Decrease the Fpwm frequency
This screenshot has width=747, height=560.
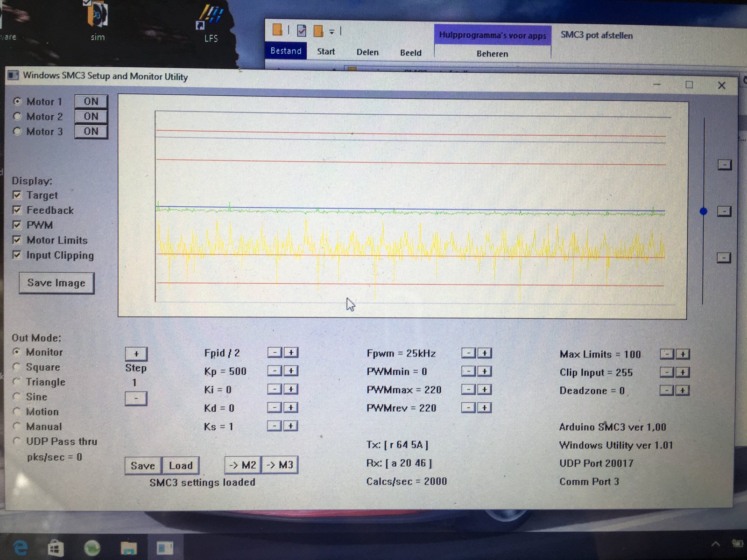pos(468,353)
